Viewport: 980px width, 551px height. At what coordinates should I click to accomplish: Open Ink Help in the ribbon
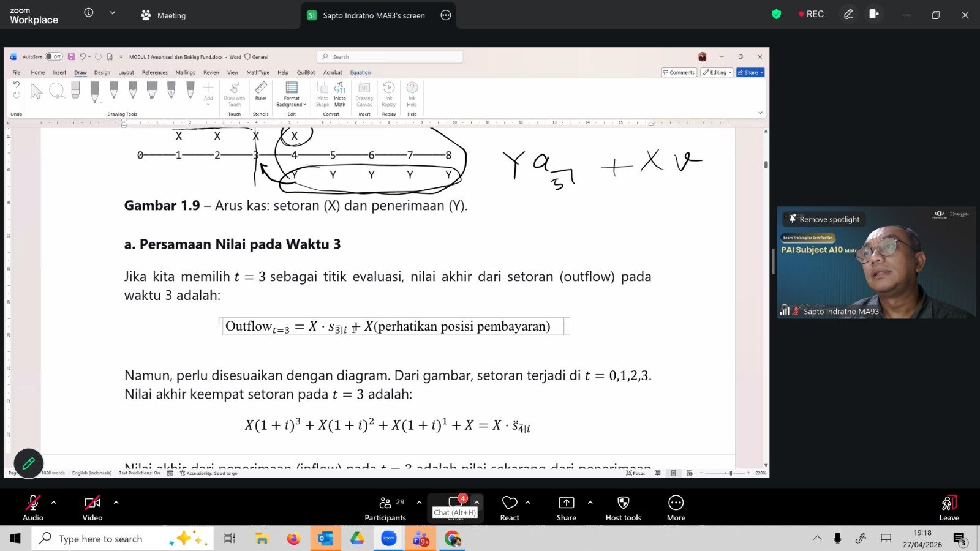(412, 94)
